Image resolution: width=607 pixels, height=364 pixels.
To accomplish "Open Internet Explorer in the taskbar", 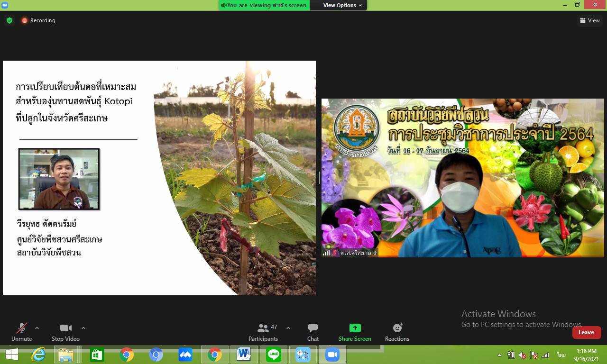I will pos(38,355).
